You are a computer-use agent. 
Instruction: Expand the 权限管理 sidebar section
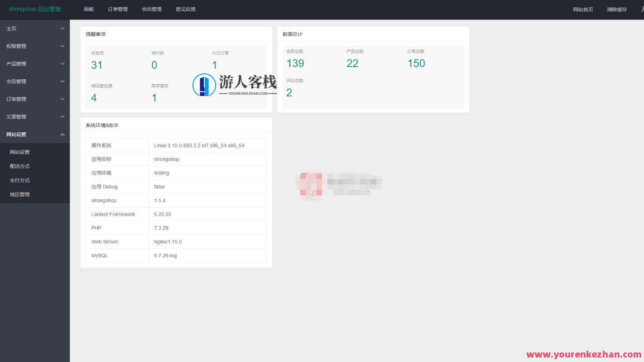pos(35,46)
